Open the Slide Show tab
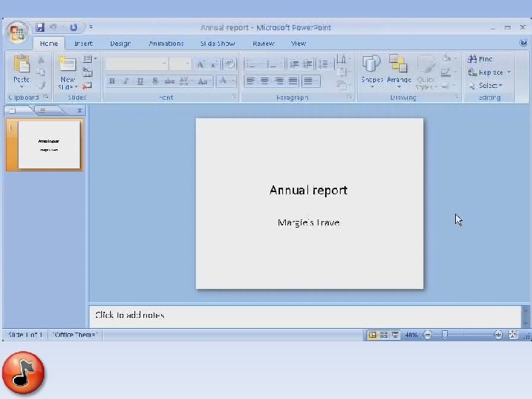Viewport: 532px width, 399px height. coord(218,44)
